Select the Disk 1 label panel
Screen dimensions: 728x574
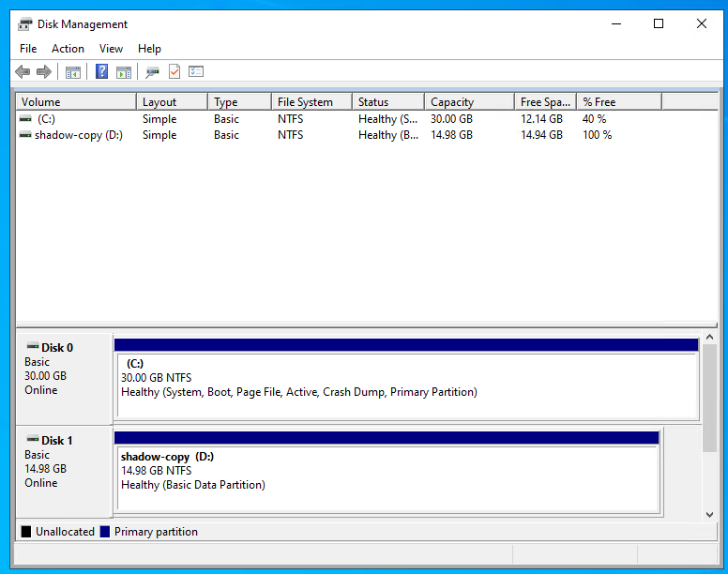(x=64, y=471)
